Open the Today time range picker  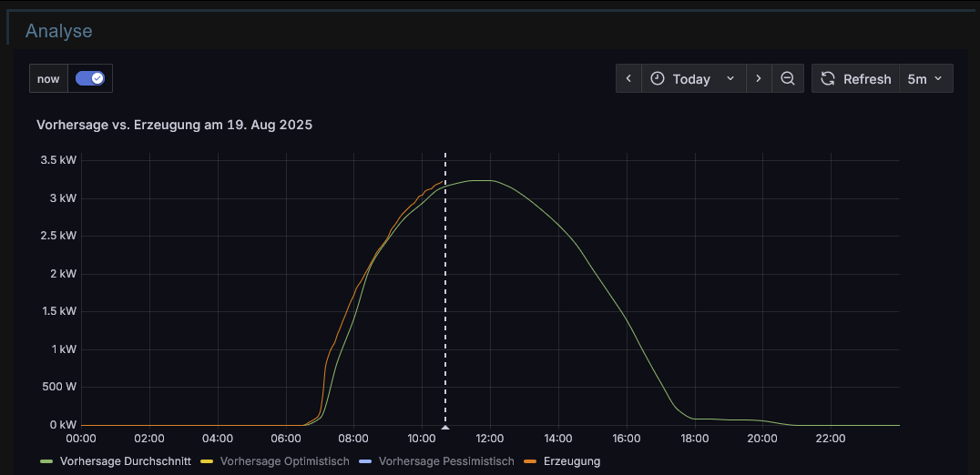[694, 78]
